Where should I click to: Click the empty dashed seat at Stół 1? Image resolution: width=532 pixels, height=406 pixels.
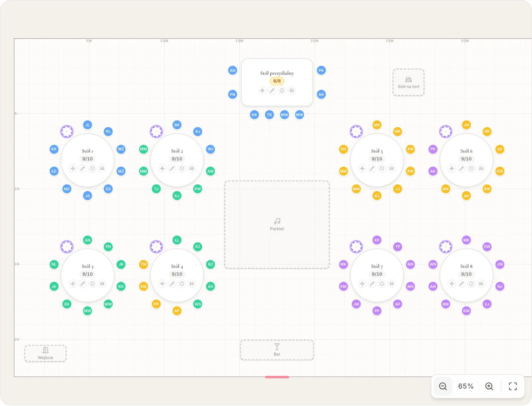pos(67,131)
